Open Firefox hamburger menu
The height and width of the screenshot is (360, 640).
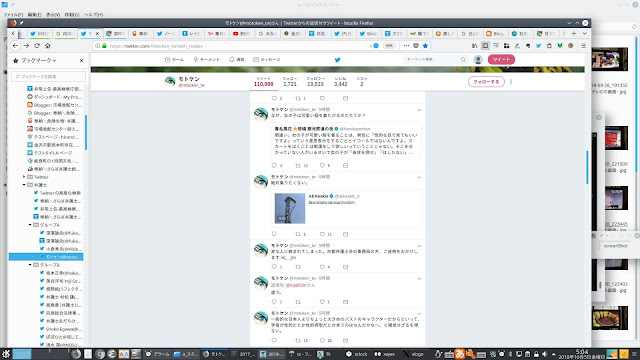[584, 46]
